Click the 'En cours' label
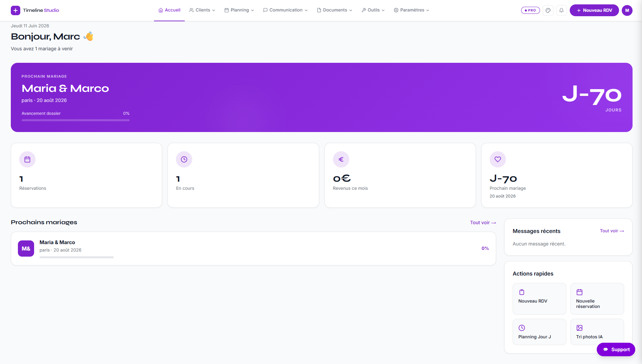The image size is (642, 364). 185,188
